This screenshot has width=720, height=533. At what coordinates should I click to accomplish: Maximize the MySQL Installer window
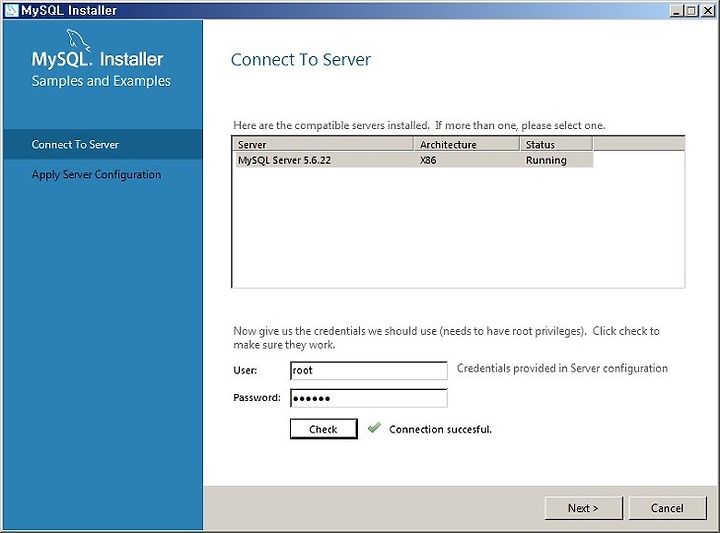coord(691,11)
